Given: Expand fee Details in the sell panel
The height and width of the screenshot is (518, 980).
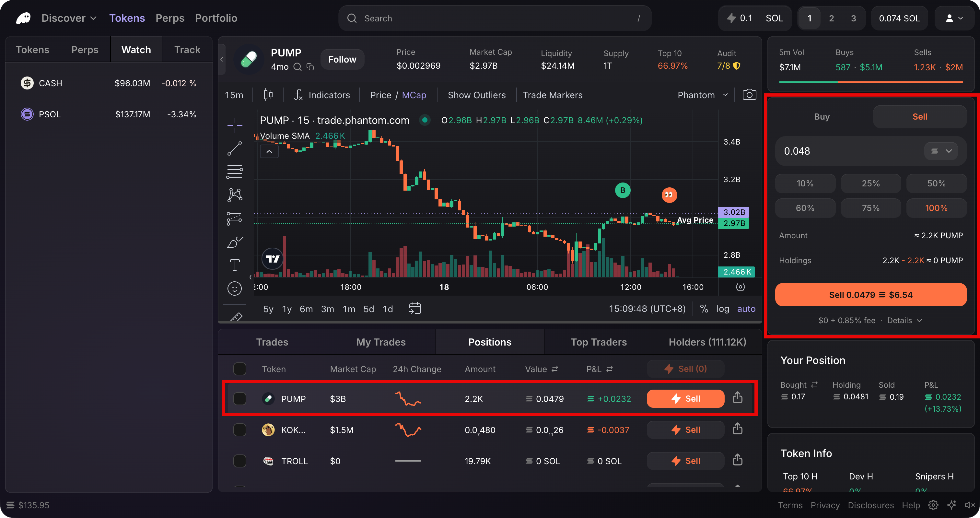Looking at the screenshot, I should click(x=904, y=321).
